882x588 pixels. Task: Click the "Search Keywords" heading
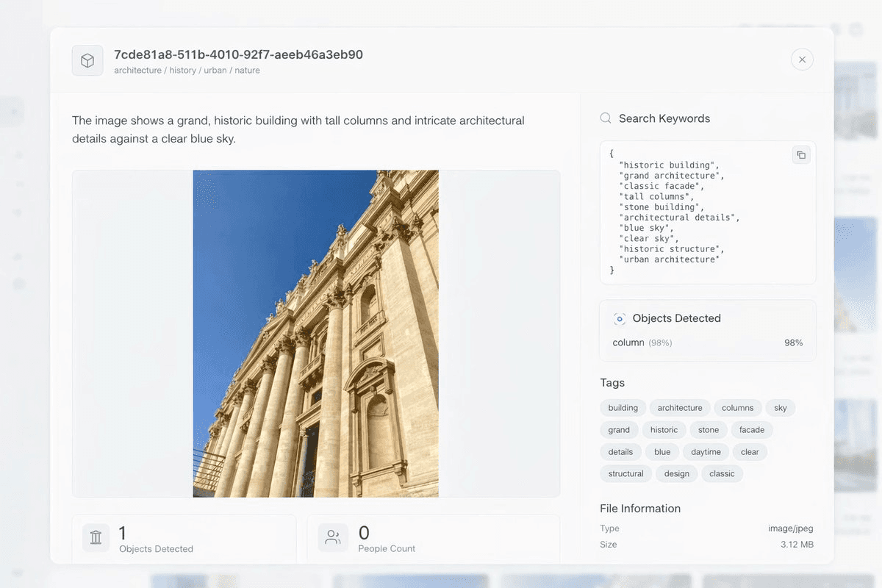(664, 118)
